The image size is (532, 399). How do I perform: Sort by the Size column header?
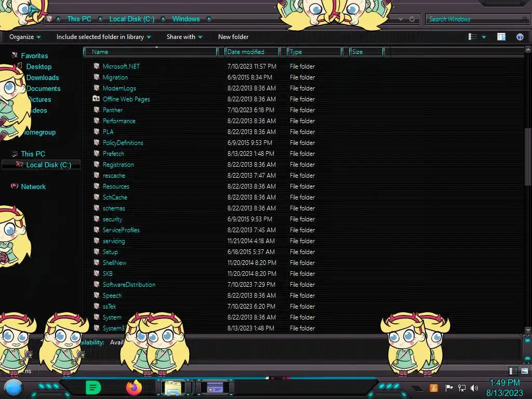point(366,51)
